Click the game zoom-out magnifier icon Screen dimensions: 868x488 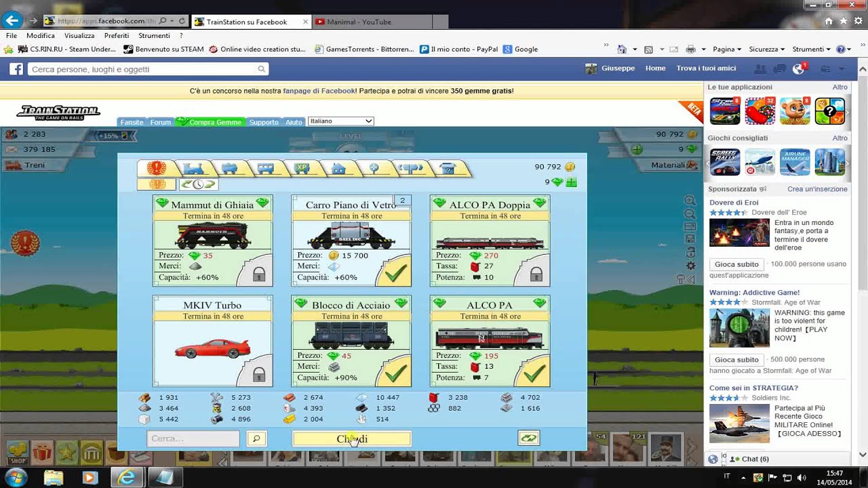pos(690,213)
